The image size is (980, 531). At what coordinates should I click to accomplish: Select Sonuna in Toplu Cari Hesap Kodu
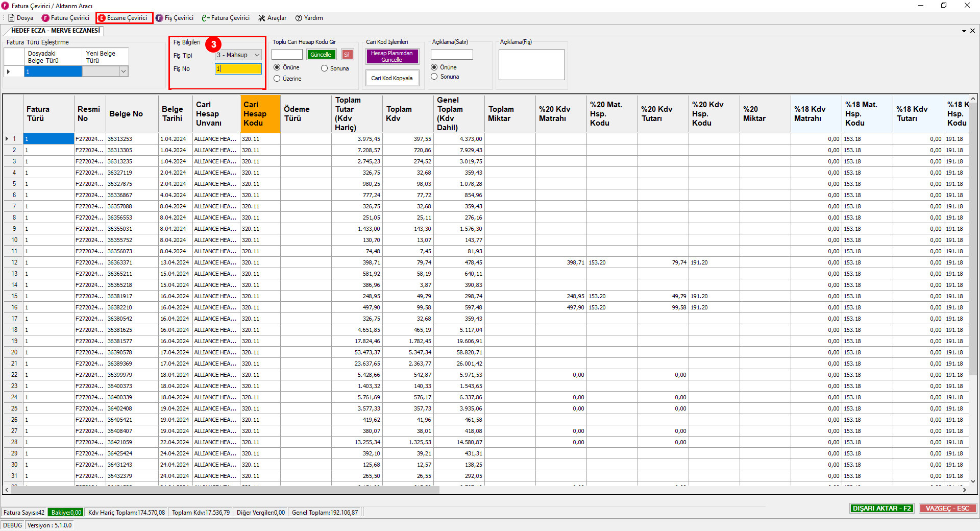pyautogui.click(x=325, y=68)
